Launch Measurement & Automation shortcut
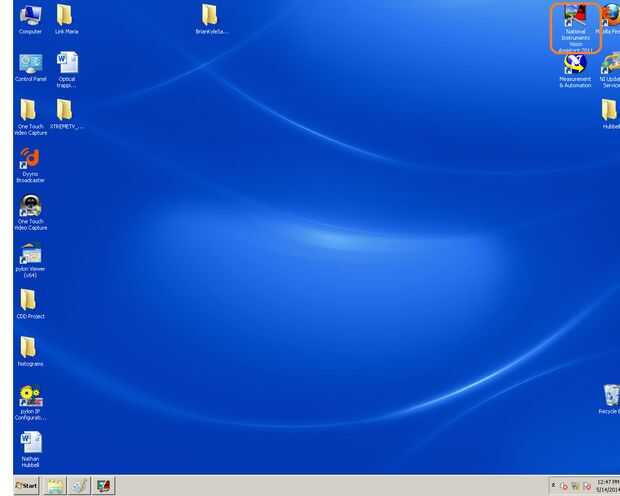Viewport: 620px width, 496px height. (575, 70)
